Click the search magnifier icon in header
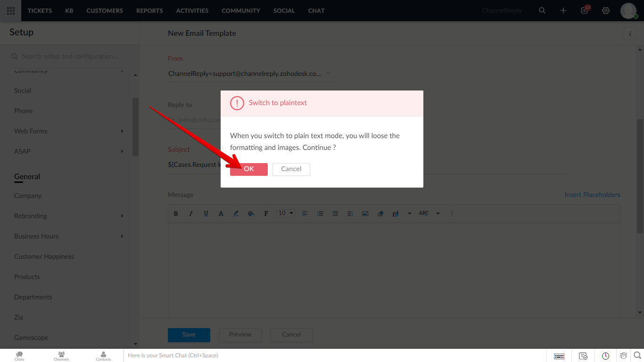Screen dimensions: 644x362 (542, 10)
